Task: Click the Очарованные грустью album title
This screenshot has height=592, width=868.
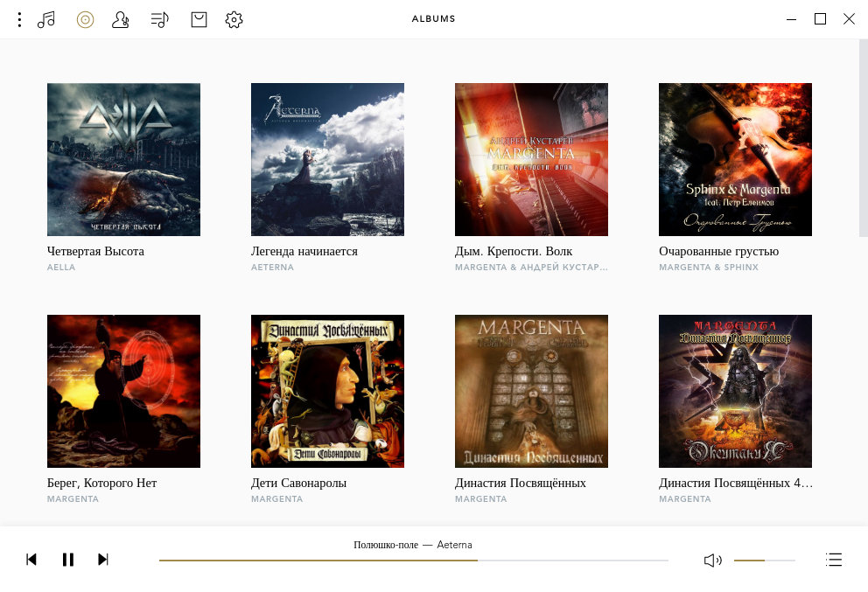Action: 719,251
